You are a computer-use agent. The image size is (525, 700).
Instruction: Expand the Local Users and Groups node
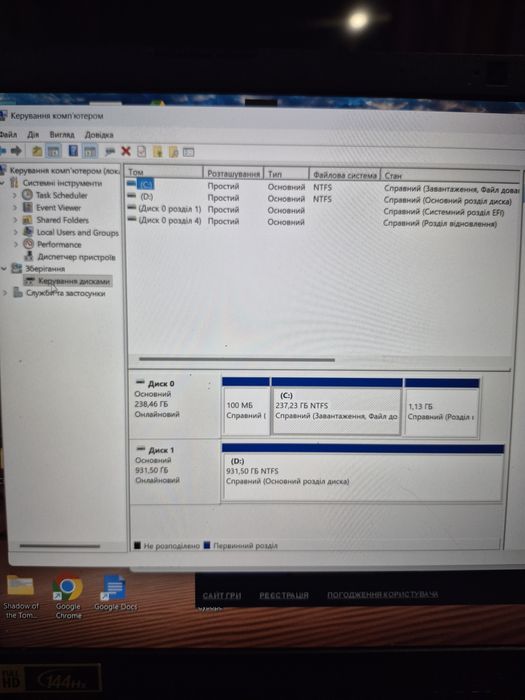click(15, 232)
